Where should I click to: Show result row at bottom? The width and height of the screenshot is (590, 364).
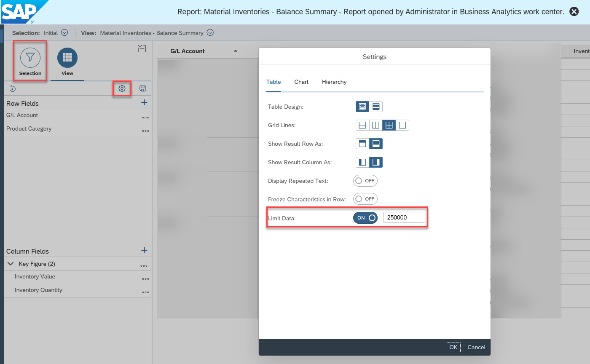(376, 144)
